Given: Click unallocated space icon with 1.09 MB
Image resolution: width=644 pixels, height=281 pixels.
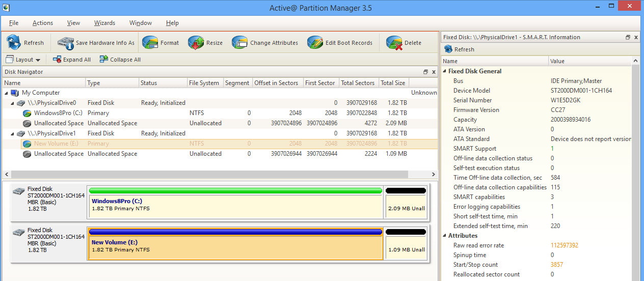Looking at the screenshot, I should 27,154.
